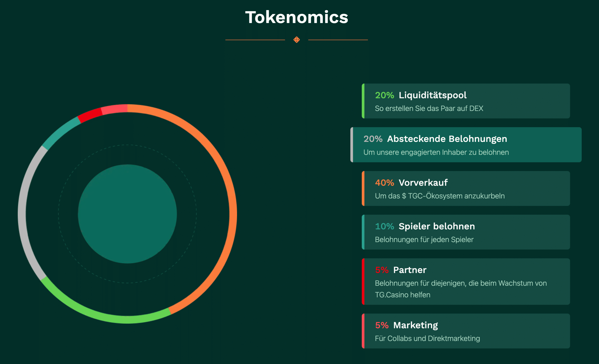The width and height of the screenshot is (599, 364).
Task: Click the Tokenomics heading
Action: click(x=297, y=17)
